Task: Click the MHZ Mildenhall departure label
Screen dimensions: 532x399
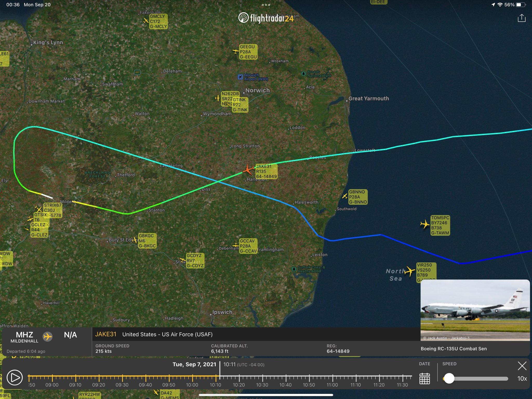Action: tap(25, 337)
